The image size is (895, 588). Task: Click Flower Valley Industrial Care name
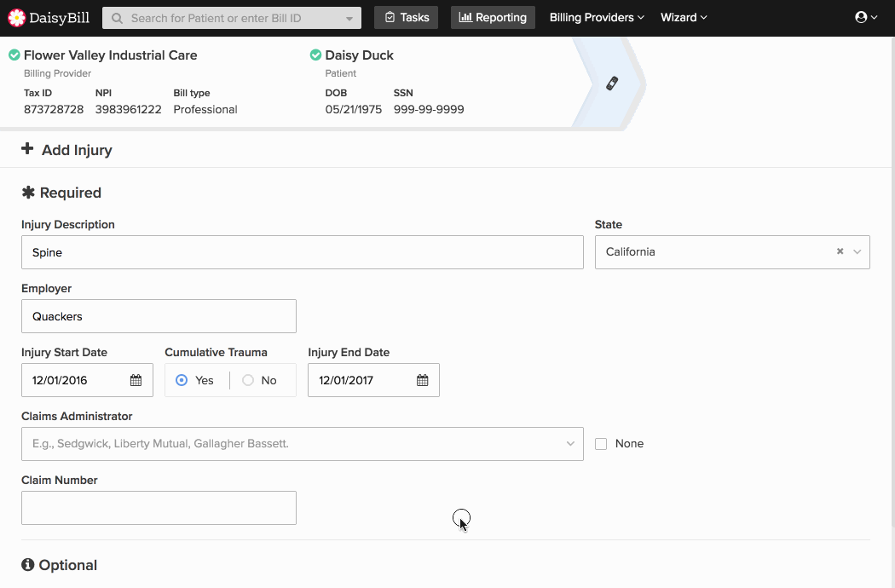111,55
